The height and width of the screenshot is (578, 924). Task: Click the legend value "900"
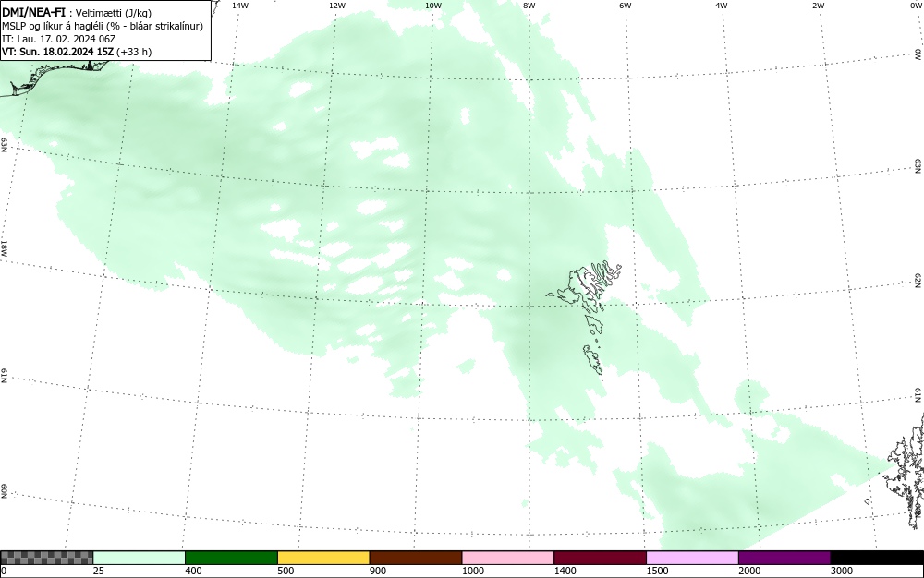point(378,571)
